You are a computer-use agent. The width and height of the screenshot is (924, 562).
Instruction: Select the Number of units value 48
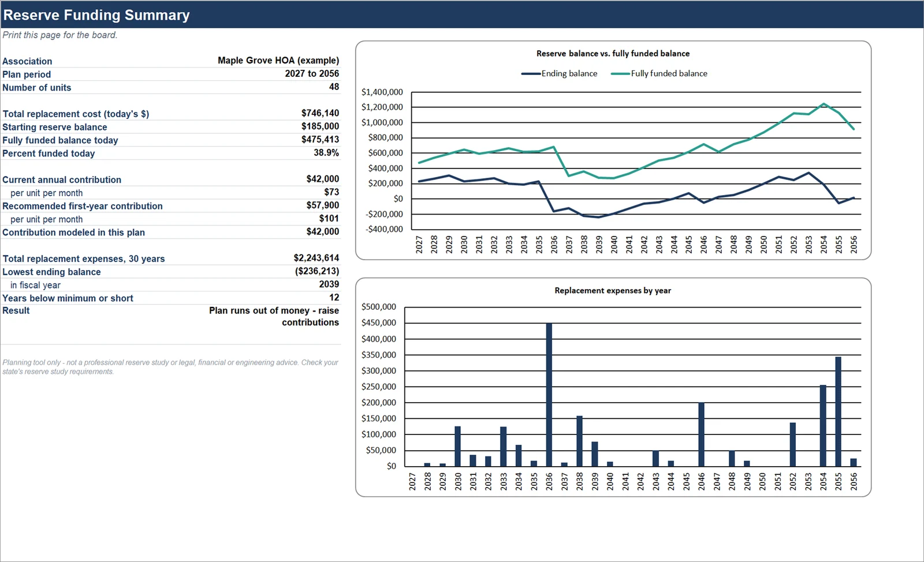click(334, 87)
